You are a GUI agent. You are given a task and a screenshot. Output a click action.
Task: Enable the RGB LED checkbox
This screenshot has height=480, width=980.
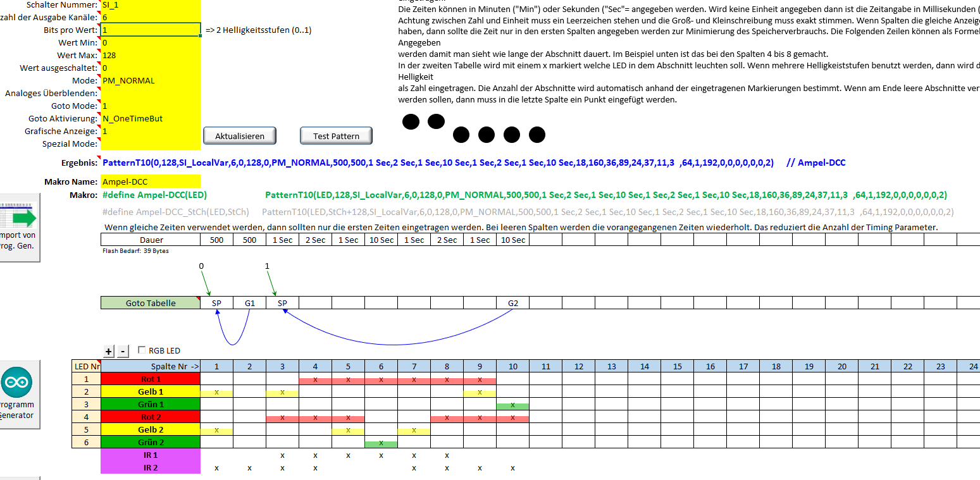tap(142, 350)
